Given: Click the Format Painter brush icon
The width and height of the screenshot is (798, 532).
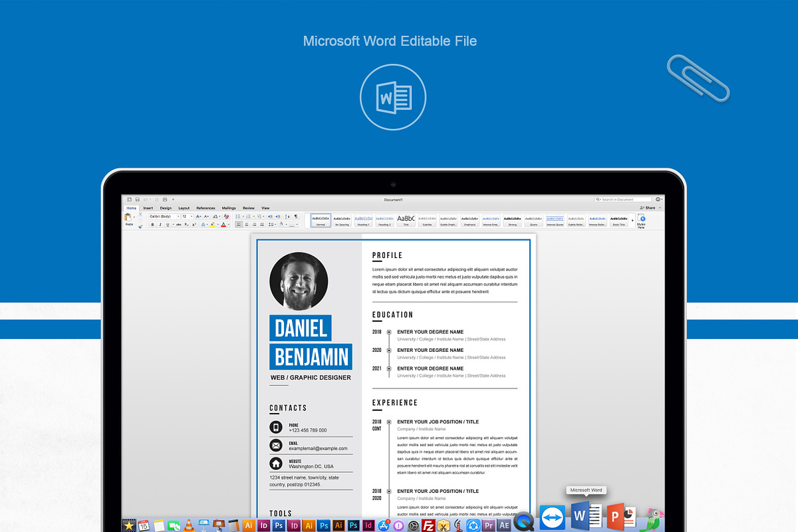Looking at the screenshot, I should pyautogui.click(x=140, y=227).
